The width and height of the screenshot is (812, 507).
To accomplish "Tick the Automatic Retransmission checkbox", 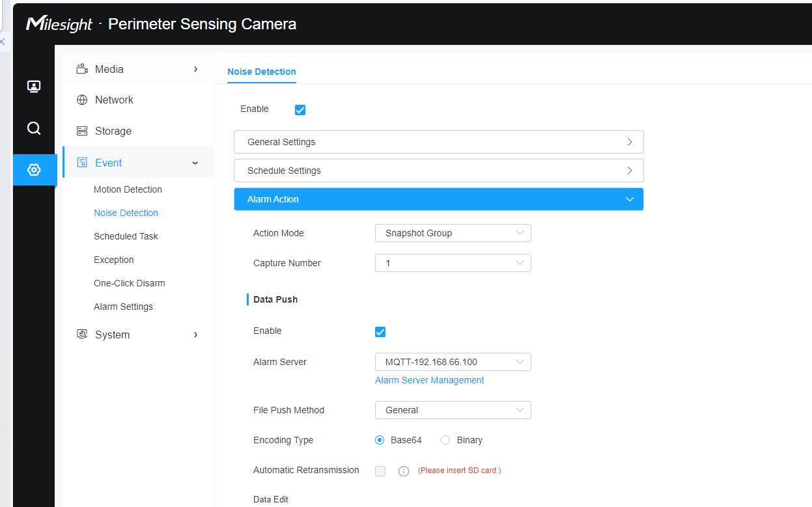I will (380, 471).
